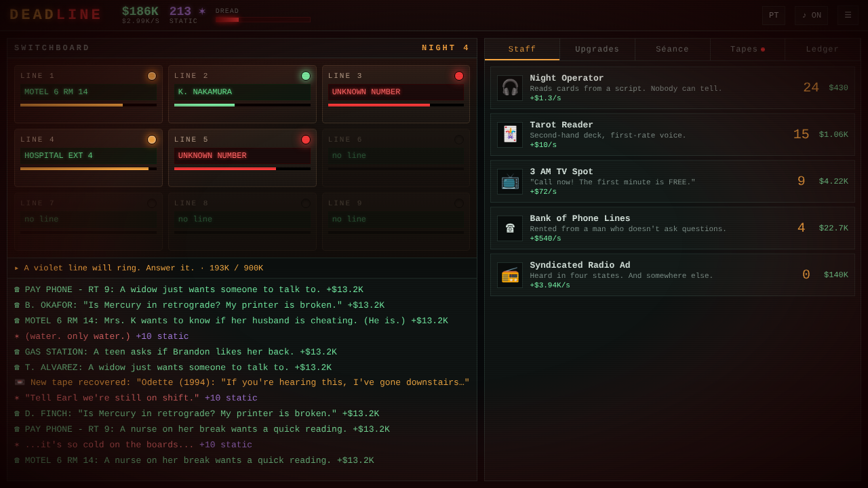
Task: Click the $186K cash counter
Action: click(x=140, y=12)
